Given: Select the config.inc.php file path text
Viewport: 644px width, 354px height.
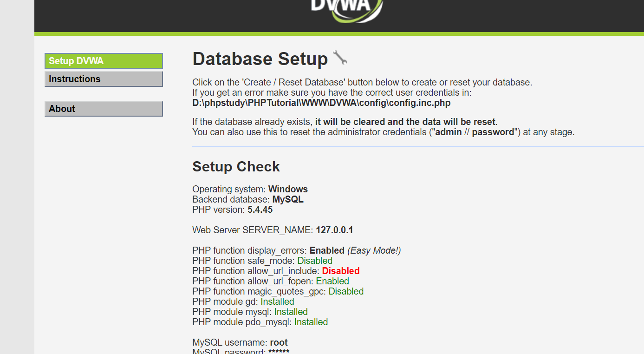Looking at the screenshot, I should click(x=321, y=103).
